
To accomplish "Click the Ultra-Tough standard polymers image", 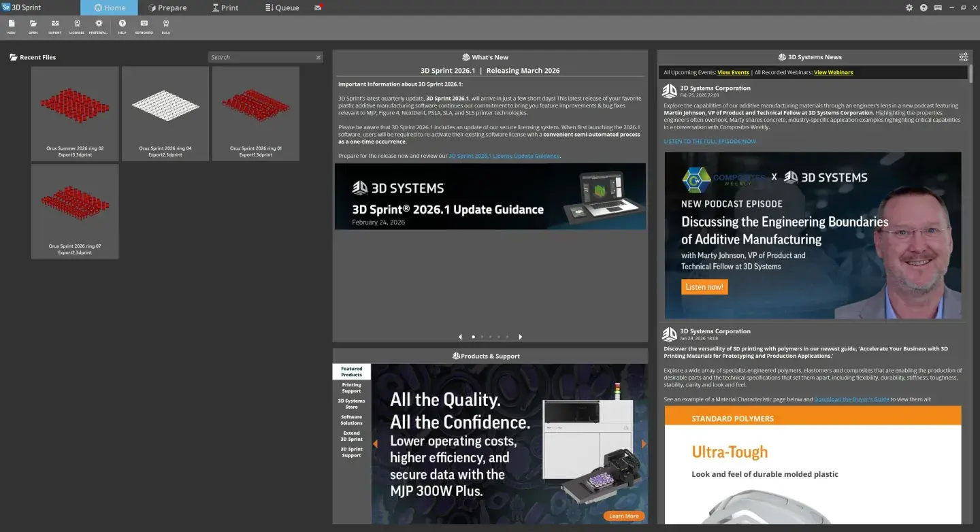I will [813, 465].
